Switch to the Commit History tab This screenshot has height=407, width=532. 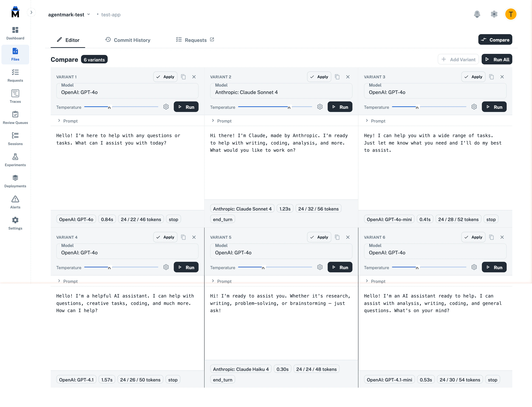[x=128, y=40]
